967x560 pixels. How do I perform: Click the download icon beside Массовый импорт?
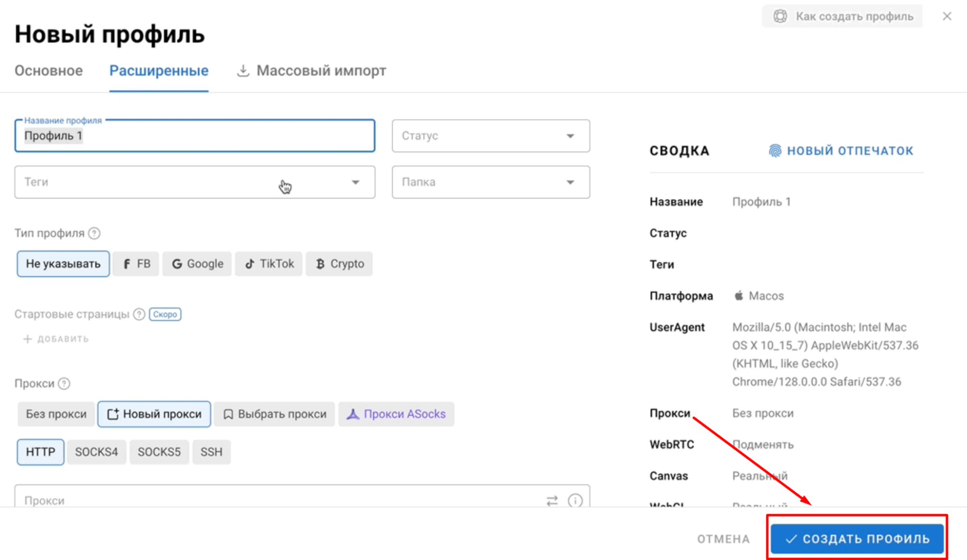tap(243, 71)
